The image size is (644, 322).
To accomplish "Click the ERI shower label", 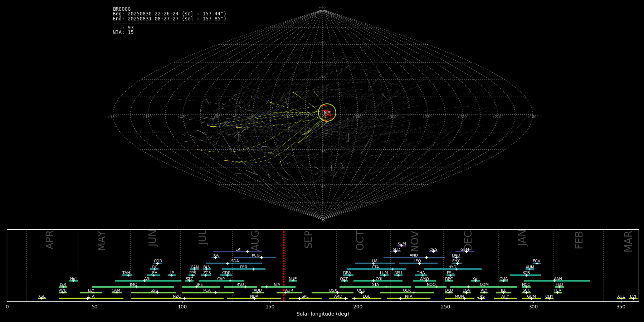I will [x=238, y=250].
